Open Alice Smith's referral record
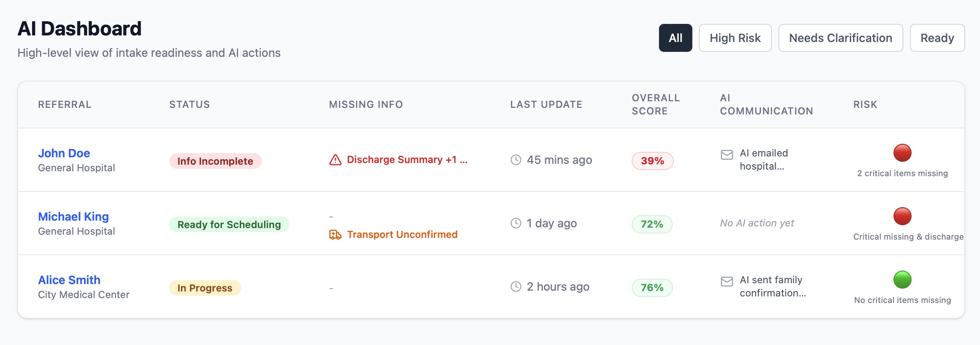This screenshot has width=980, height=345. [69, 280]
